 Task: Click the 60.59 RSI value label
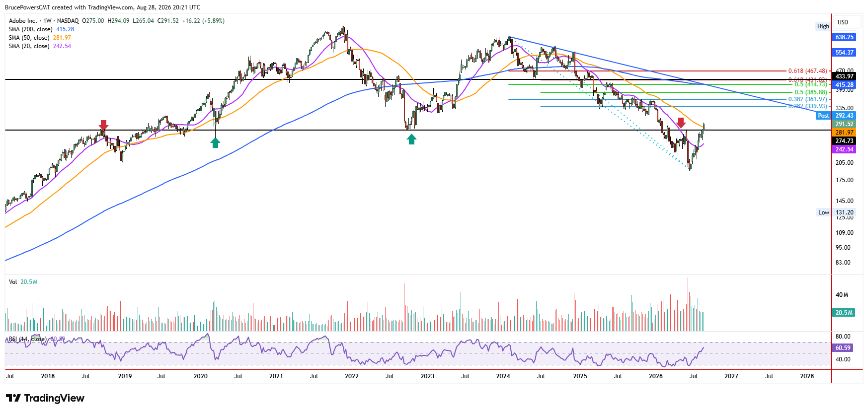coord(844,348)
